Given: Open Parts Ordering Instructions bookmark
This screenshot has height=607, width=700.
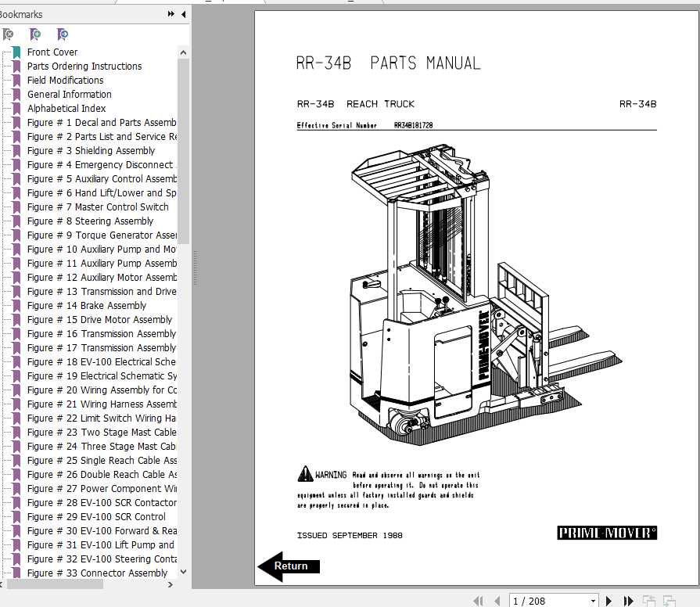Looking at the screenshot, I should coord(84,66).
